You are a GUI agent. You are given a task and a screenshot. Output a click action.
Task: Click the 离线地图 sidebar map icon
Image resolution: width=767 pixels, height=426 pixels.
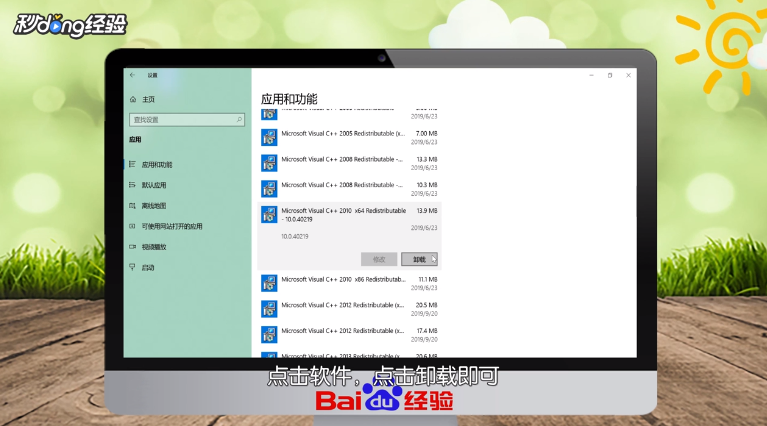(132, 205)
